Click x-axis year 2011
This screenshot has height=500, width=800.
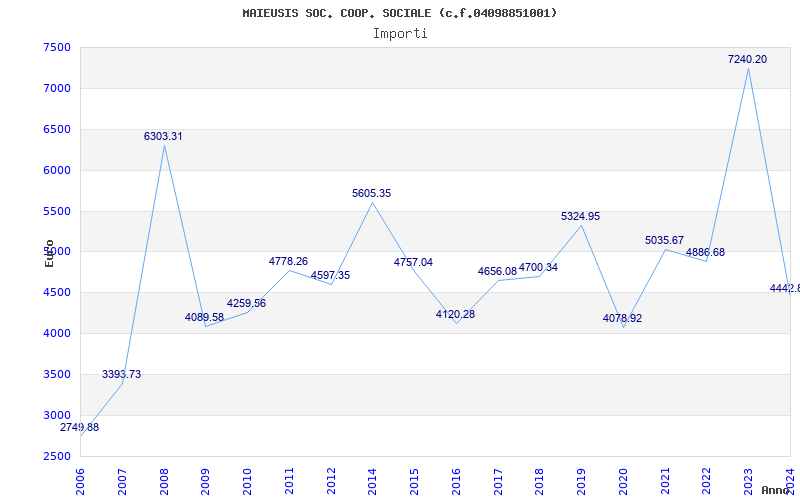tap(289, 481)
